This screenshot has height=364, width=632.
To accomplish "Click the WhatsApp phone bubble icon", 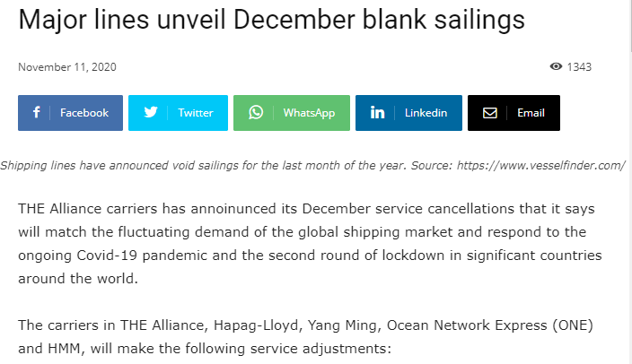I will pos(256,112).
